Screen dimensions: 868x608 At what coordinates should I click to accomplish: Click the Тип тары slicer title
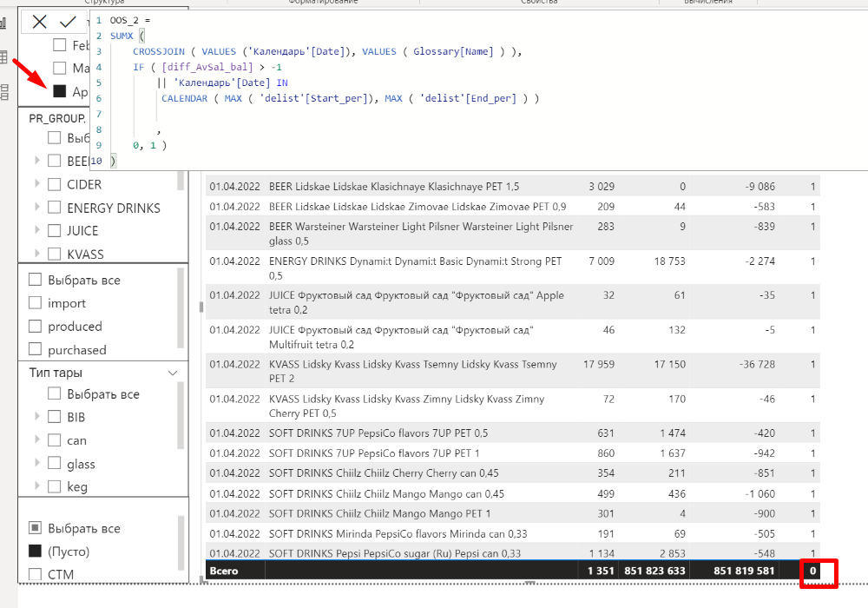(56, 373)
